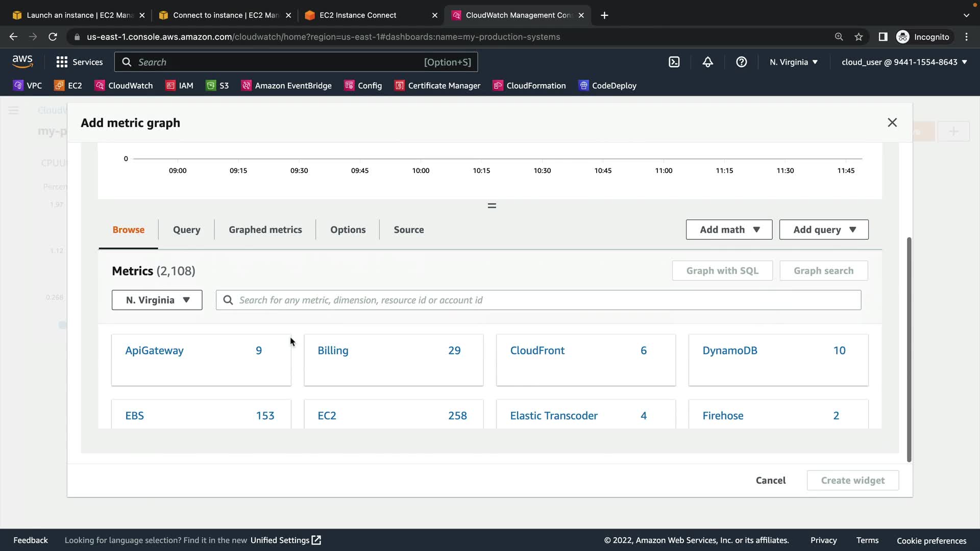
Task: Select the Source tab
Action: (x=408, y=230)
